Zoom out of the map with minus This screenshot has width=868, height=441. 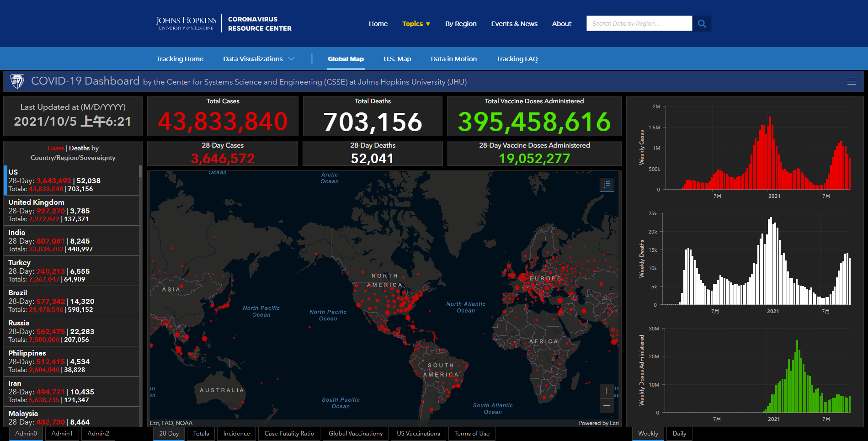(607, 406)
